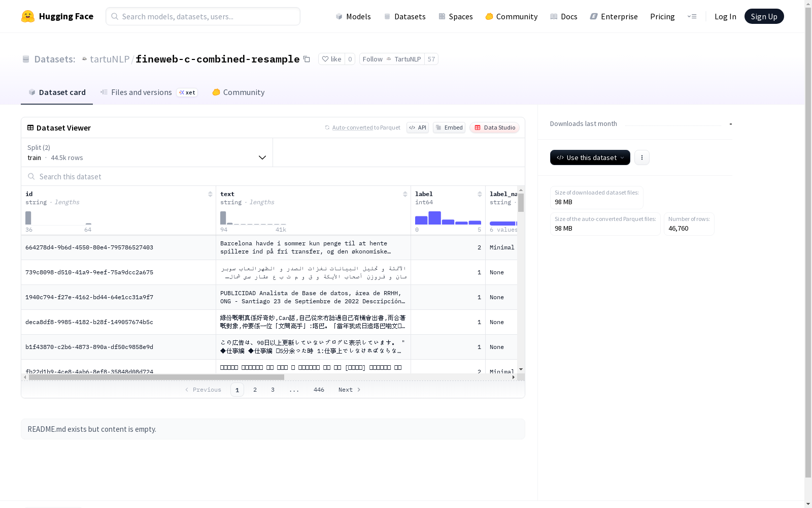Click the cell starting 'Barcelona havde i sommer'
The width and height of the screenshot is (812, 508).
coord(313,247)
